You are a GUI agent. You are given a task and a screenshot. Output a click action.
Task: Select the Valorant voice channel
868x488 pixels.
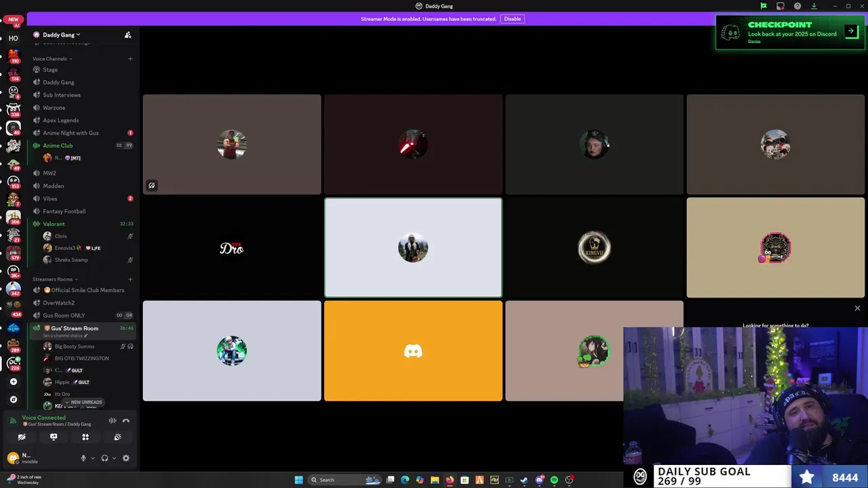(x=83, y=224)
